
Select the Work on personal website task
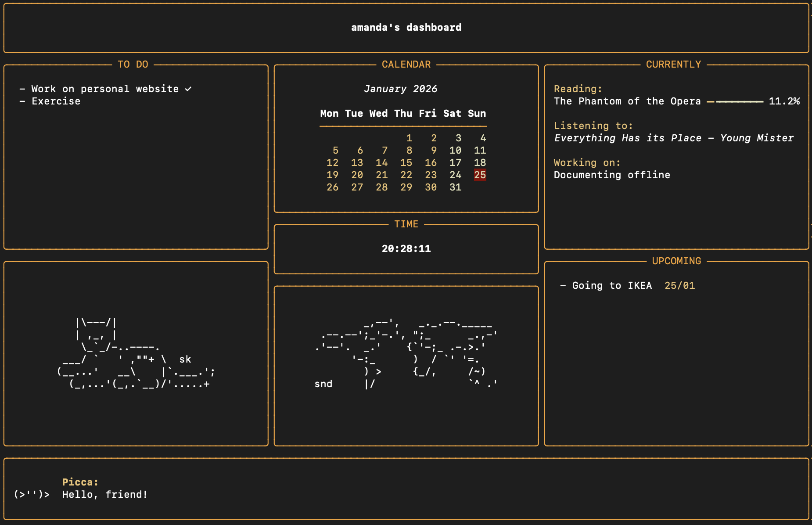point(104,89)
